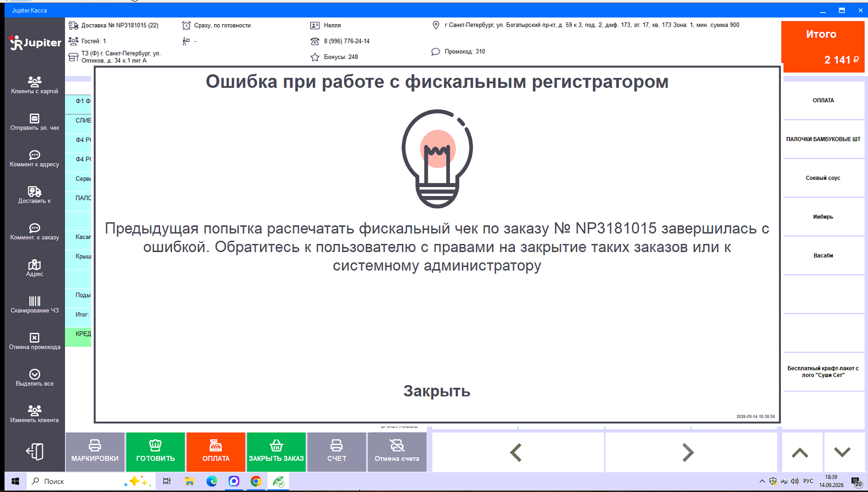The width and height of the screenshot is (868, 492).
Task: Open Коммент. к заказу
Action: [35, 232]
